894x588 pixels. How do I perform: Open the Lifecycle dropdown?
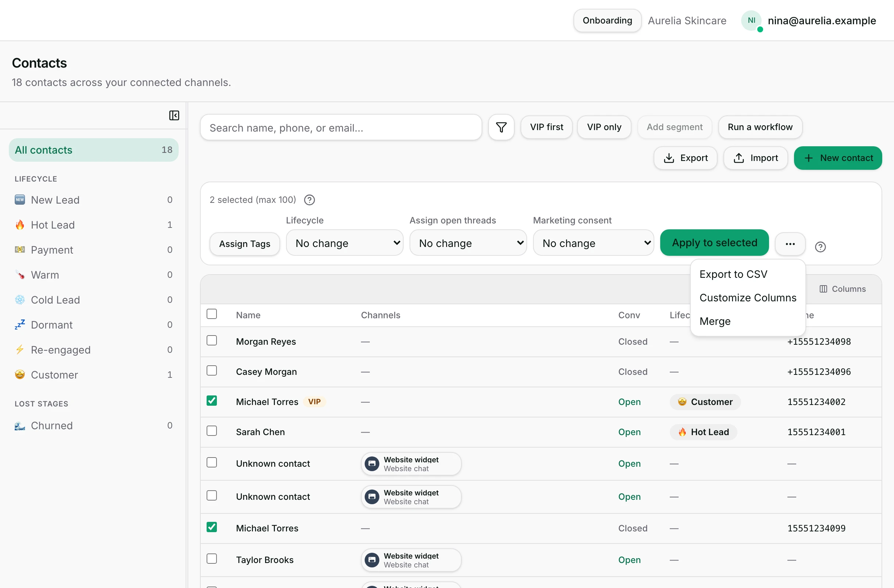point(344,243)
